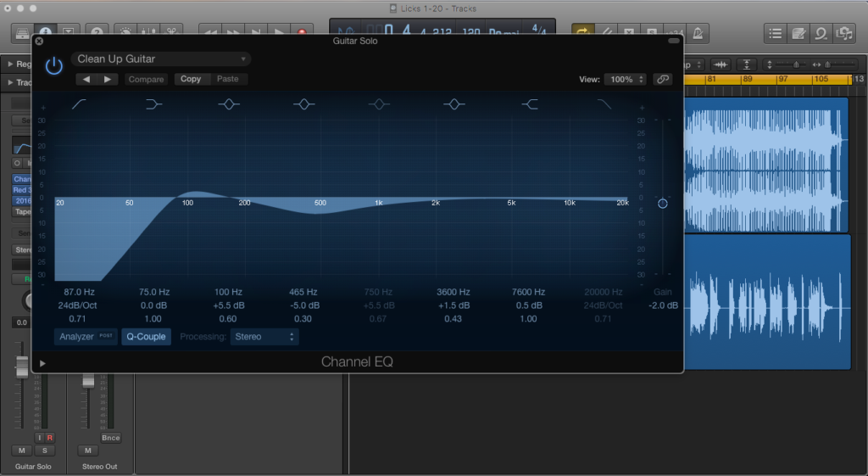Viewport: 868px width, 476px height.
Task: Select the 100 Hz parametric band icon
Action: 228,104
